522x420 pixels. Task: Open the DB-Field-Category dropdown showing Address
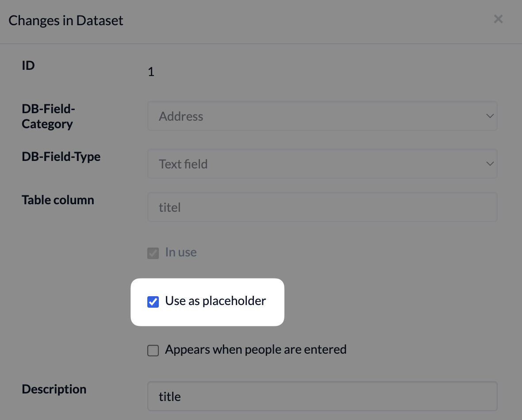[x=322, y=116]
